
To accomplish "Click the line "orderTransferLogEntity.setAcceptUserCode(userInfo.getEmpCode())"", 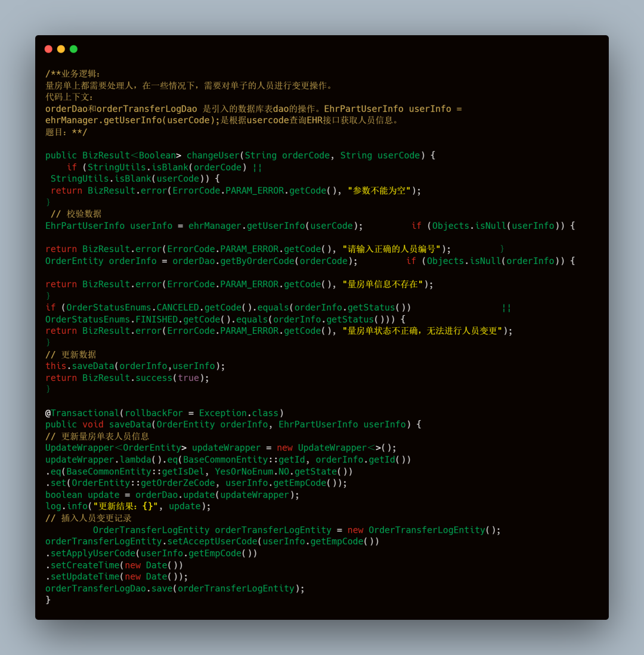I will coord(212,542).
